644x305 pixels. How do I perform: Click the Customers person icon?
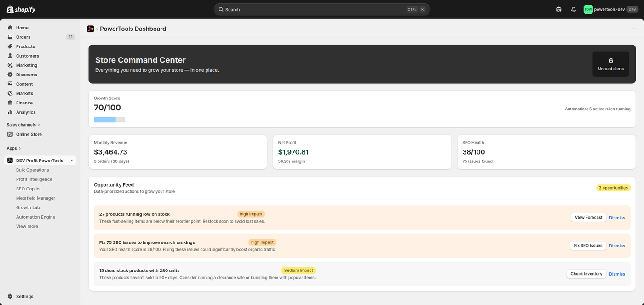coord(10,56)
